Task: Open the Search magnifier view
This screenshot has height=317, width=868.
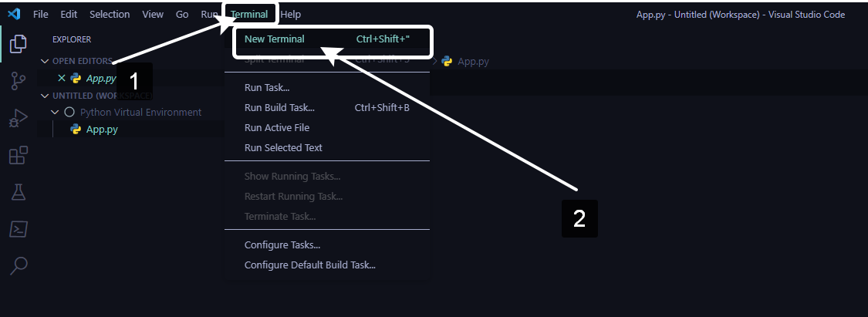Action: 18,266
